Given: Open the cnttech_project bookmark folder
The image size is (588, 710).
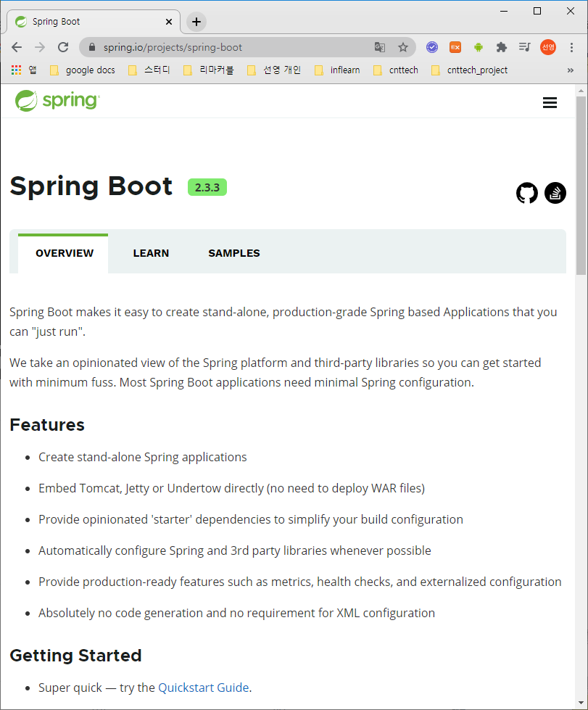Looking at the screenshot, I should (x=469, y=70).
